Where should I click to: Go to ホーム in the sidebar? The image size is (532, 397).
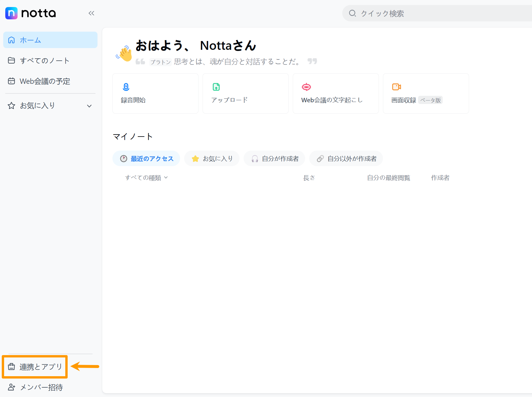50,40
